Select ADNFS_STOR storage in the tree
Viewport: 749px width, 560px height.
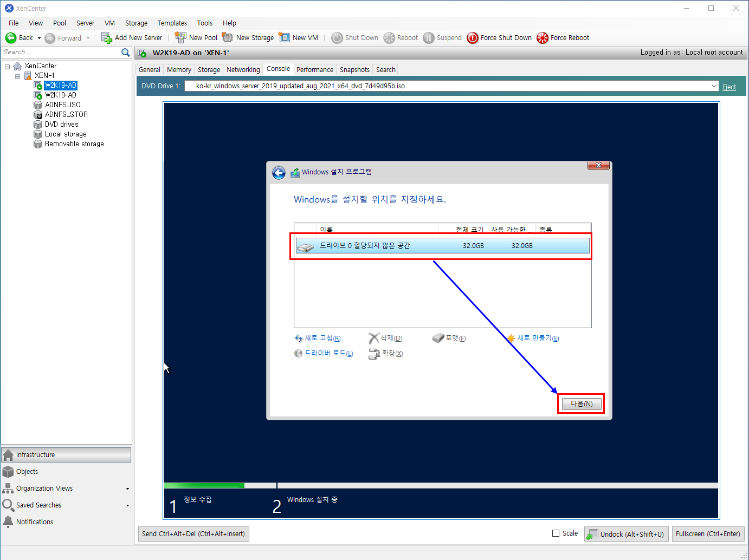(66, 115)
